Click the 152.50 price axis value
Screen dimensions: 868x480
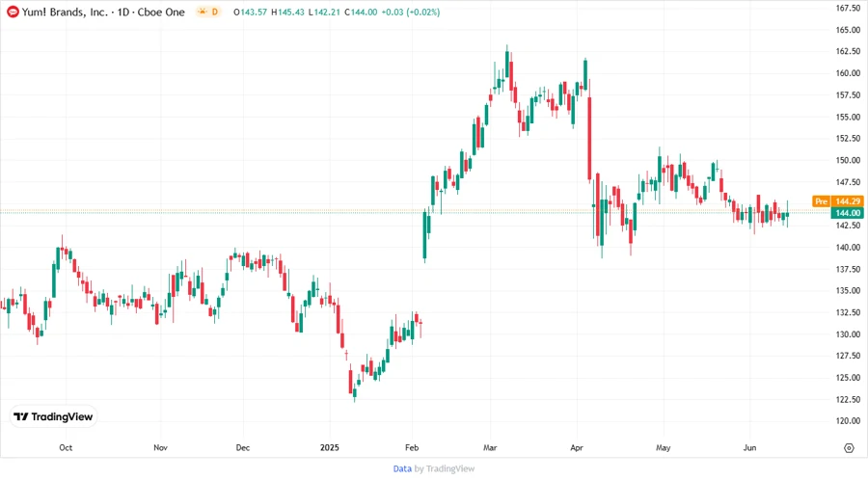click(x=848, y=138)
